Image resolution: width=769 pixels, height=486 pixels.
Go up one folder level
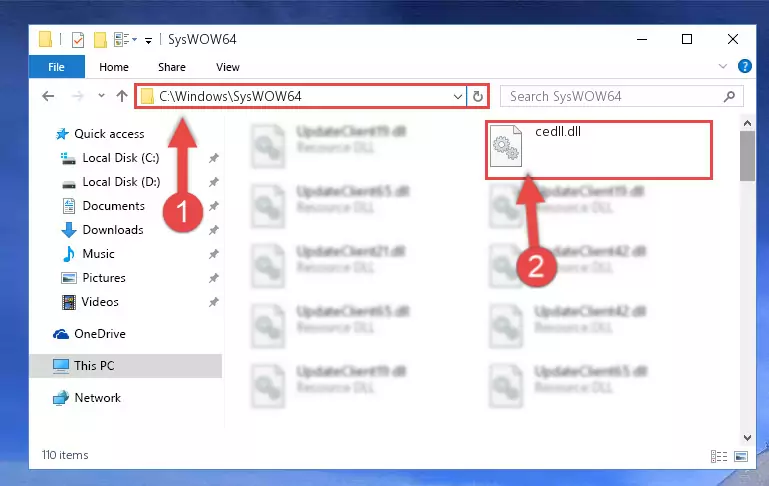tap(122, 96)
